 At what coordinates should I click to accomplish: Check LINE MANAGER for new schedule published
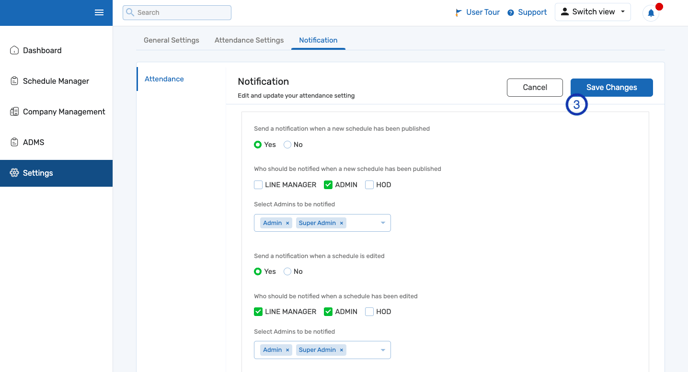point(258,185)
